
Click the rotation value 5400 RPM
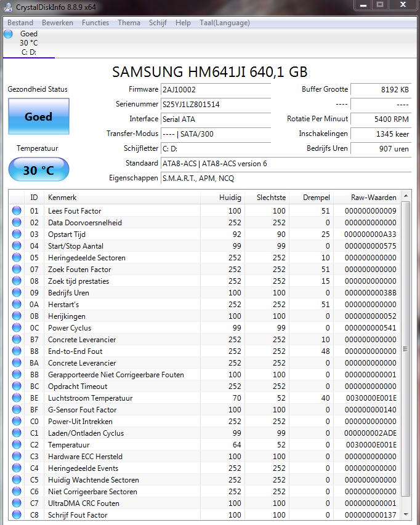click(x=381, y=119)
